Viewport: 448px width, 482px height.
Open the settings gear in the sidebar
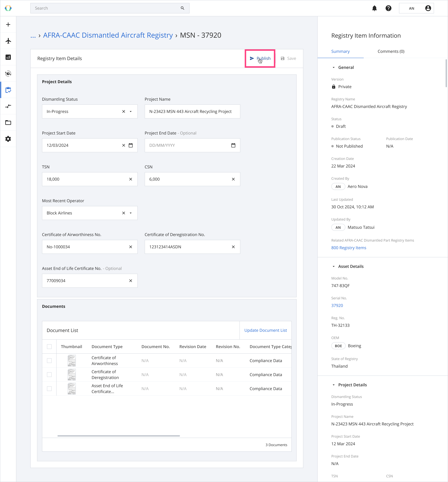click(8, 139)
